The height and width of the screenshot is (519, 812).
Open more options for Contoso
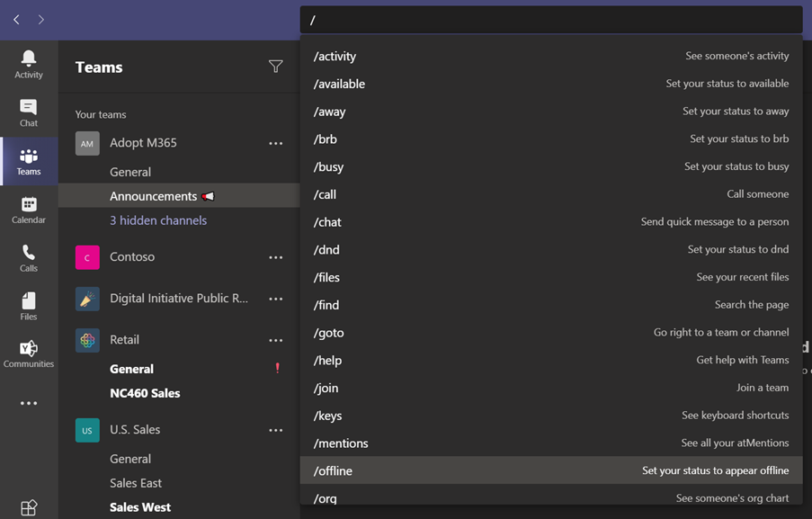pyautogui.click(x=275, y=257)
